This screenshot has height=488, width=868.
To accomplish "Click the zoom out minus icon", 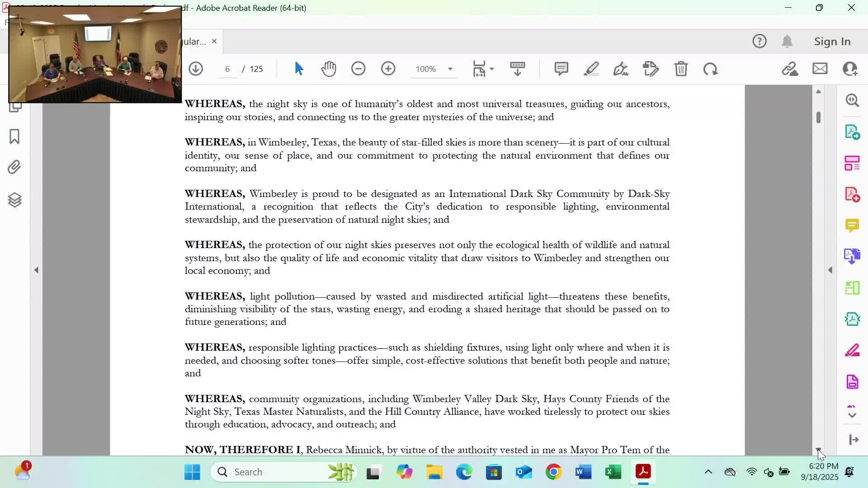I will pyautogui.click(x=358, y=69).
